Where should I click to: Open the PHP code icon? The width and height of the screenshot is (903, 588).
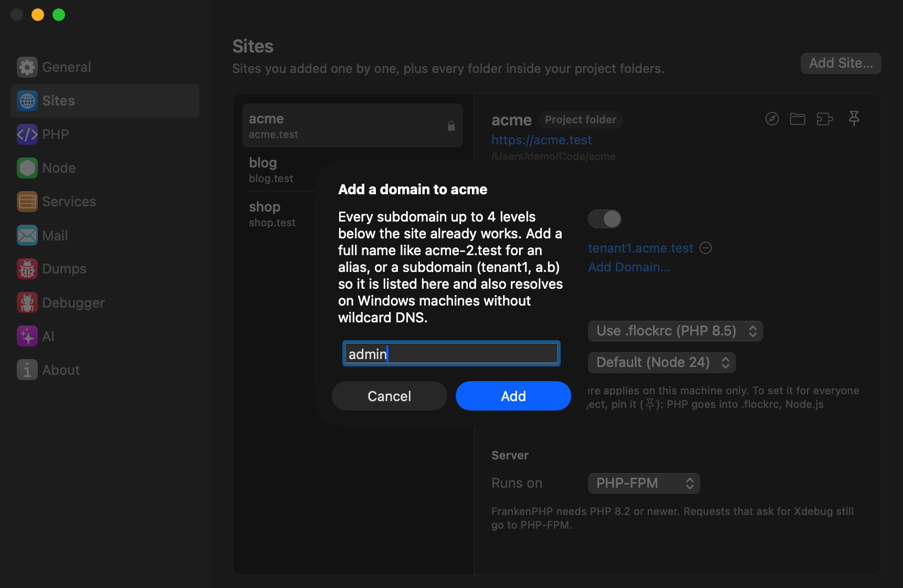pyautogui.click(x=27, y=134)
